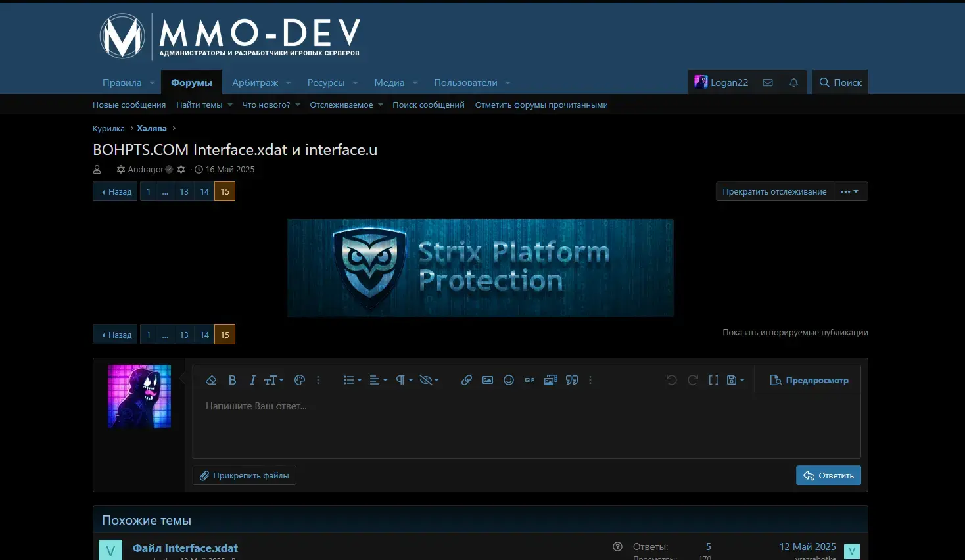Expand the Правила menu arrow
The height and width of the screenshot is (560, 965).
(x=152, y=83)
